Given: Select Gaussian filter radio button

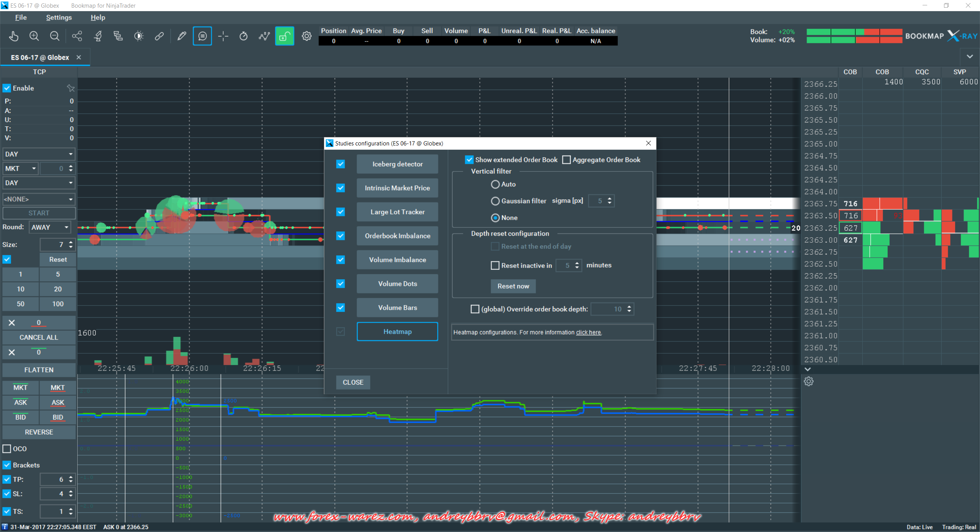Looking at the screenshot, I should click(x=495, y=201).
